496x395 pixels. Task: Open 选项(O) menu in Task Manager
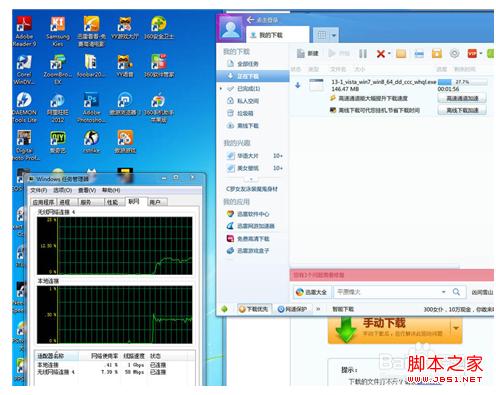pyautogui.click(x=63, y=190)
